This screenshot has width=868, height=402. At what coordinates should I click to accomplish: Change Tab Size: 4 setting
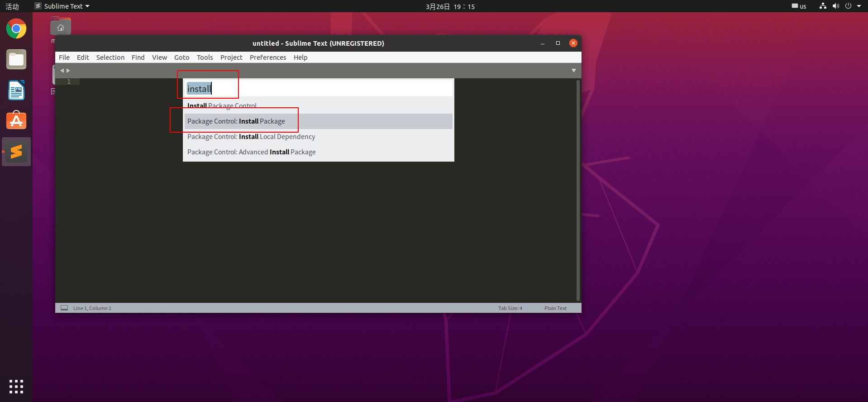click(510, 308)
